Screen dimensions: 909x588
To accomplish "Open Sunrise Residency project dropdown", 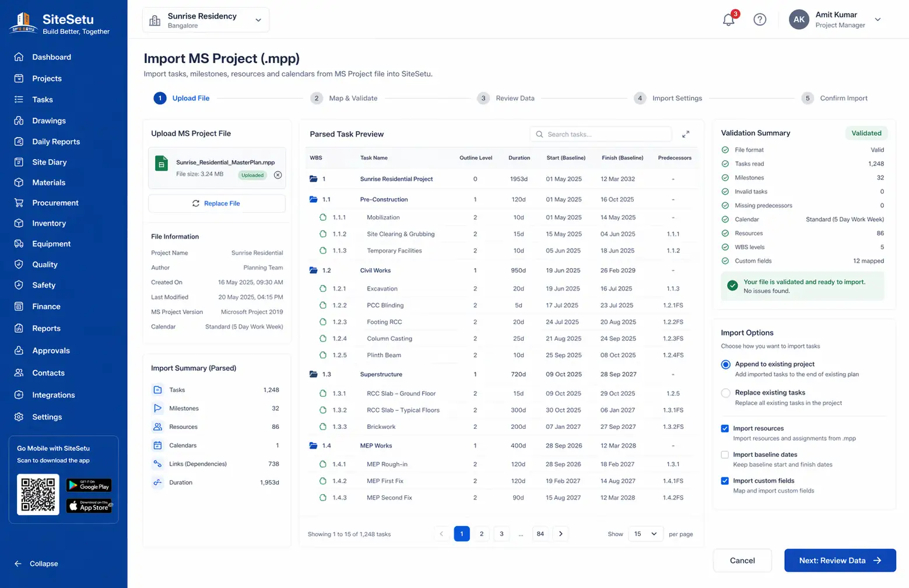I will point(206,20).
